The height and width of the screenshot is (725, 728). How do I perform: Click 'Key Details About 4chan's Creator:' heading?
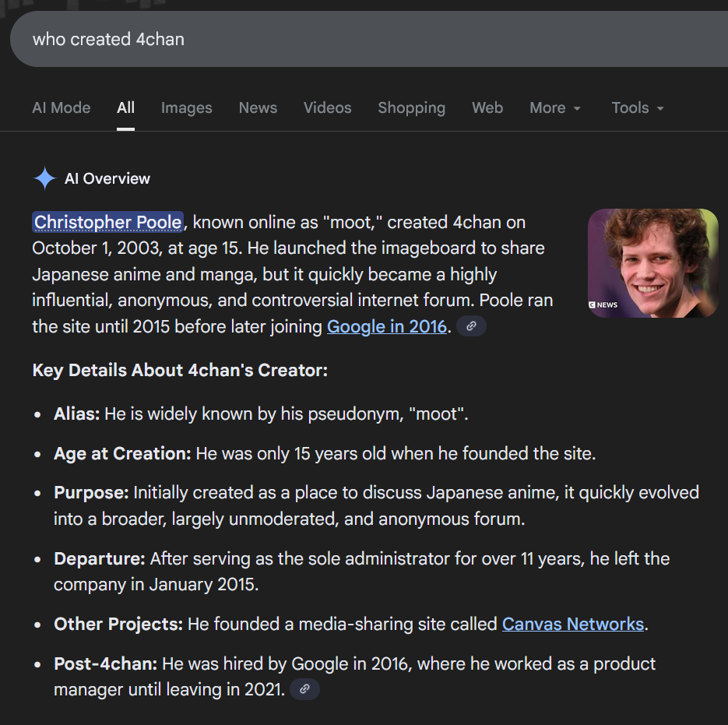point(180,370)
